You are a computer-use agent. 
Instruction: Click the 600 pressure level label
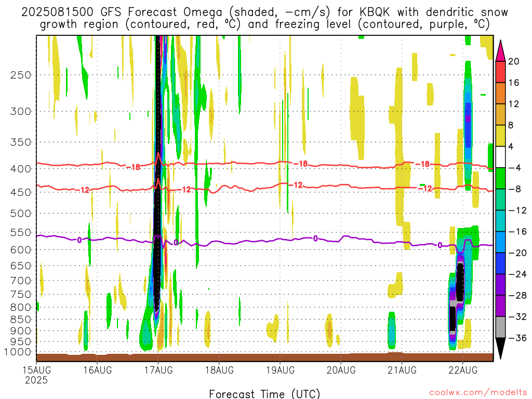pos(21,250)
